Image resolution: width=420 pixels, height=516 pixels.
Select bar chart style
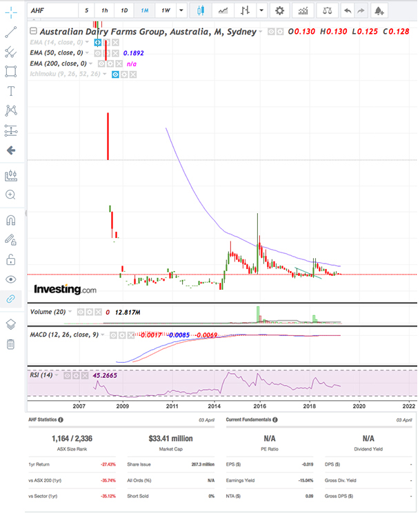tap(245, 10)
